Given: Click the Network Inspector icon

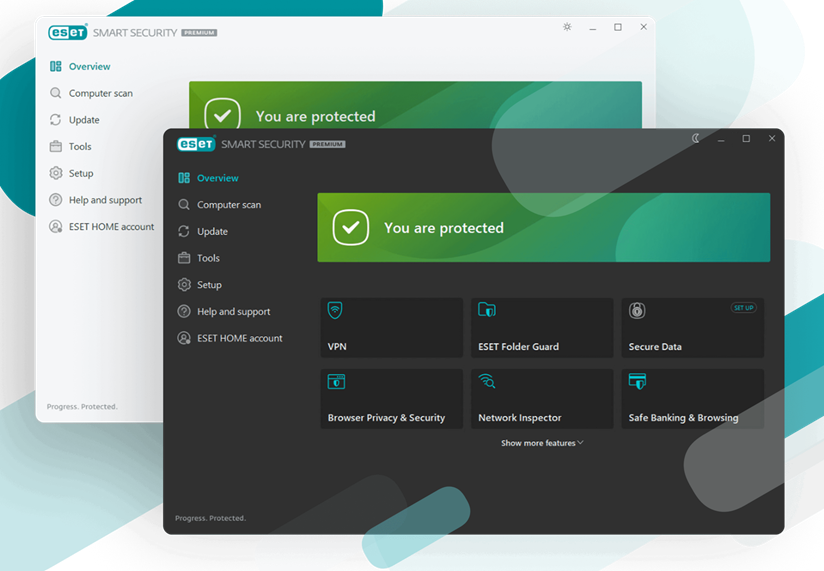Looking at the screenshot, I should pos(487,381).
